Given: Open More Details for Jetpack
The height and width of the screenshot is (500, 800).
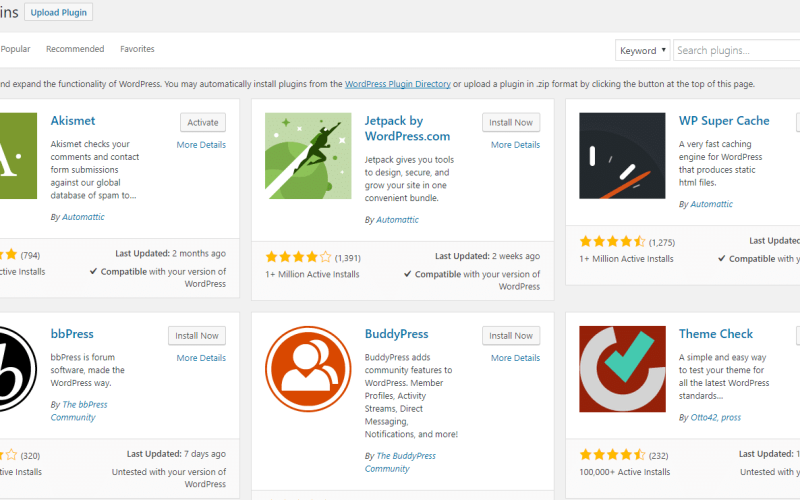Looking at the screenshot, I should point(515,145).
